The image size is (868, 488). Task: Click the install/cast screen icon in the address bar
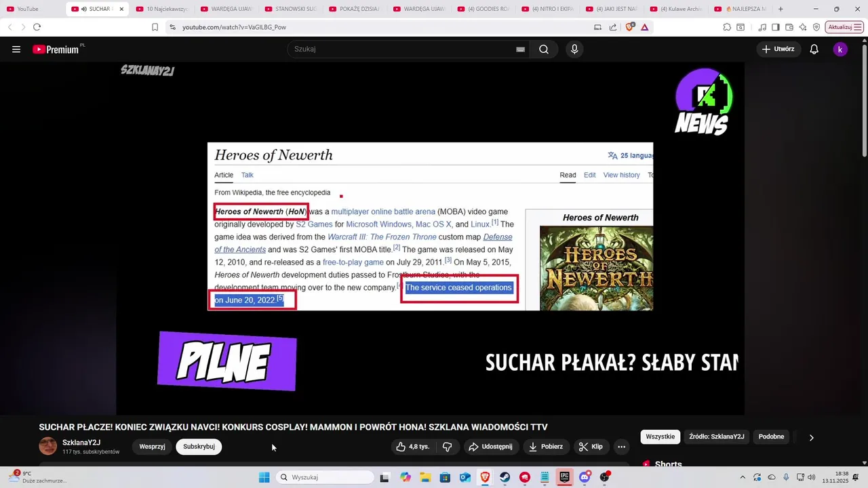click(x=597, y=27)
